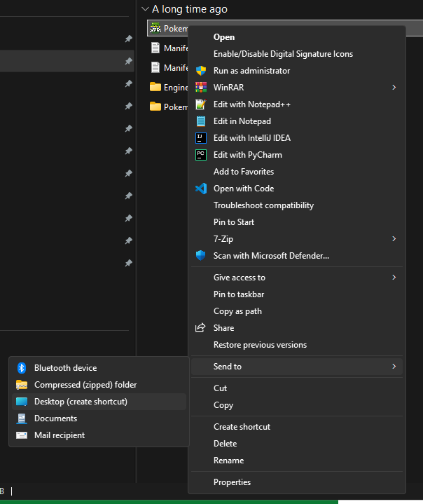Expand the 7-Zip submenu arrow
The image size is (423, 504).
pos(394,238)
